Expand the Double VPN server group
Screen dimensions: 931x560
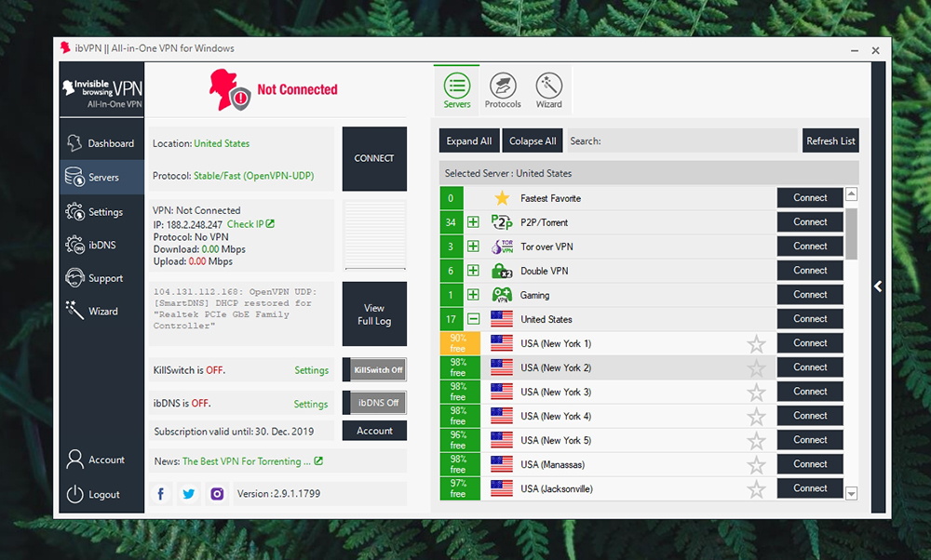tap(473, 271)
